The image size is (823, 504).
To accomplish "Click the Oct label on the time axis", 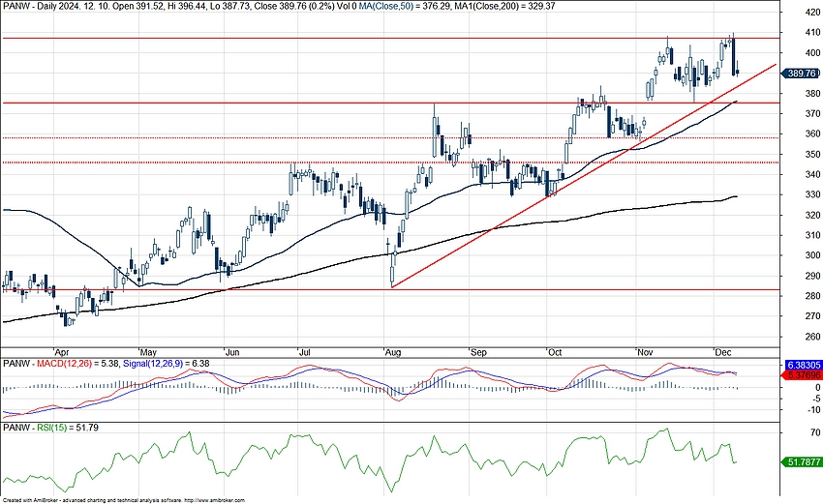I will pyautogui.click(x=555, y=352).
